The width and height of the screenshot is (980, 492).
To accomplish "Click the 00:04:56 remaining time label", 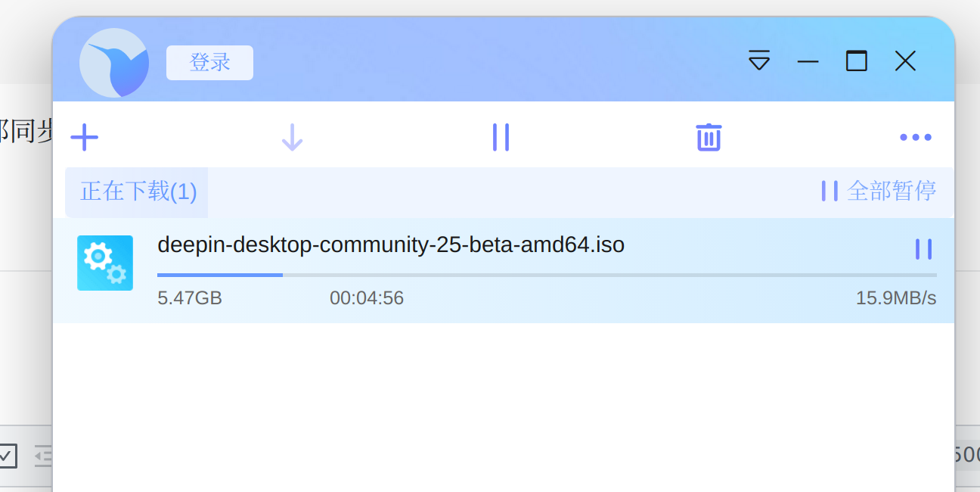I will tap(367, 298).
